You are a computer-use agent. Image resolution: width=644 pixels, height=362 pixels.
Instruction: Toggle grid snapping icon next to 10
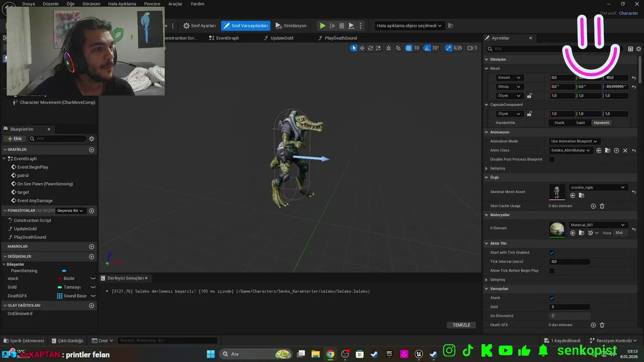(x=409, y=48)
